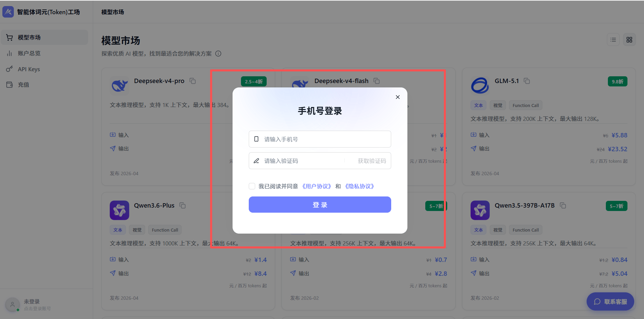Viewport: 644px width, 319px height.
Task: Click the Qwen3.5-397B-A17B 5~7折 discount badge
Action: click(x=616, y=206)
